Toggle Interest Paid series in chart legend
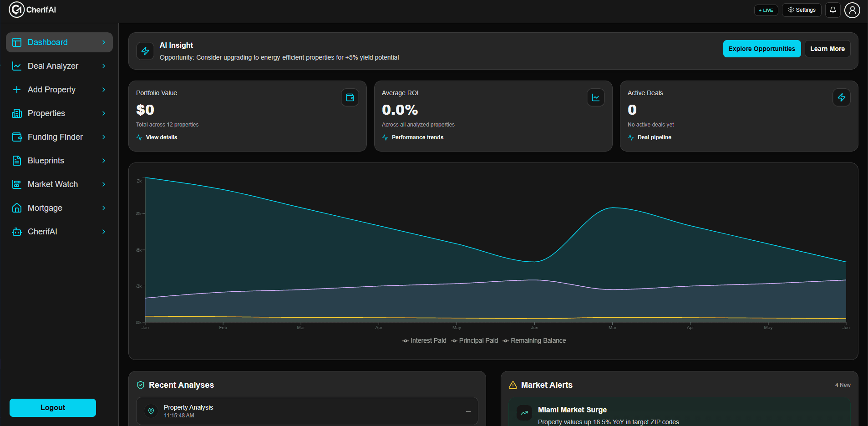 (424, 341)
